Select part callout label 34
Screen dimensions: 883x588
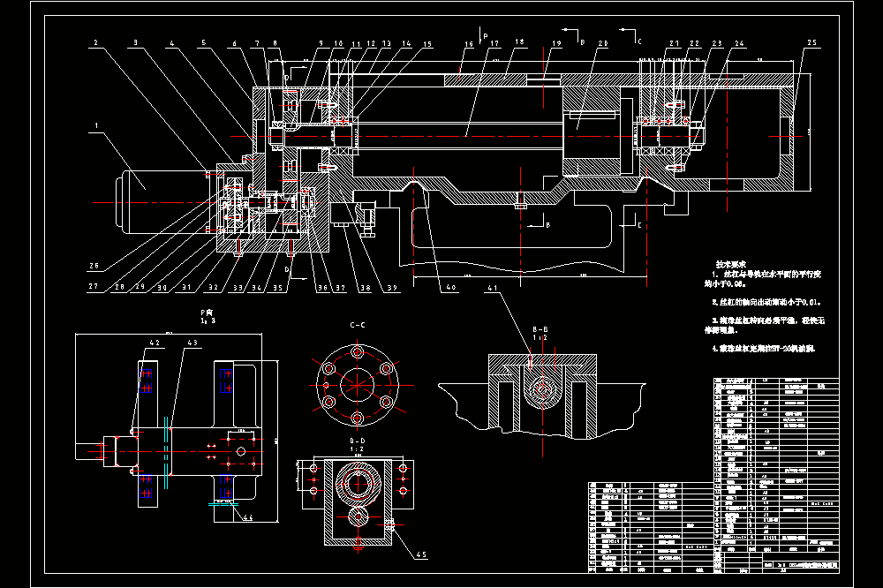(x=257, y=288)
